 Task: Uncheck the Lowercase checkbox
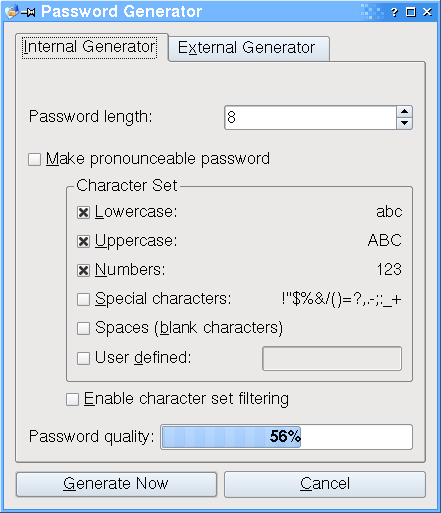(83, 212)
